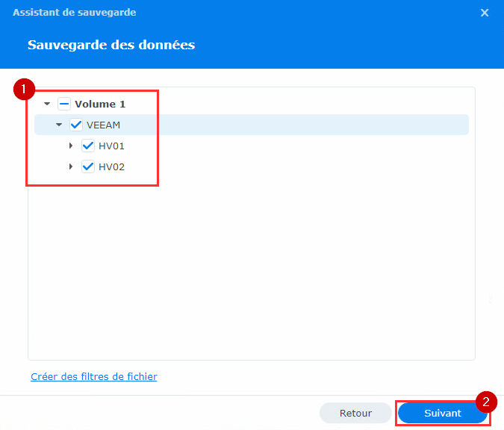Viewport: 504px width, 430px height.
Task: Click the red step 2 badge
Action: click(486, 402)
